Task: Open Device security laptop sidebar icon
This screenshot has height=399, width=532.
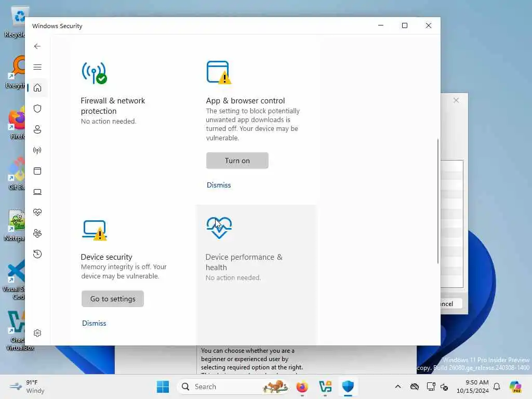Action: click(37, 192)
